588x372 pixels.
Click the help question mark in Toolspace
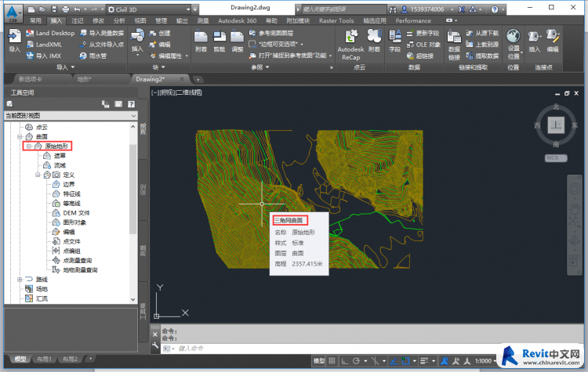coord(131,104)
